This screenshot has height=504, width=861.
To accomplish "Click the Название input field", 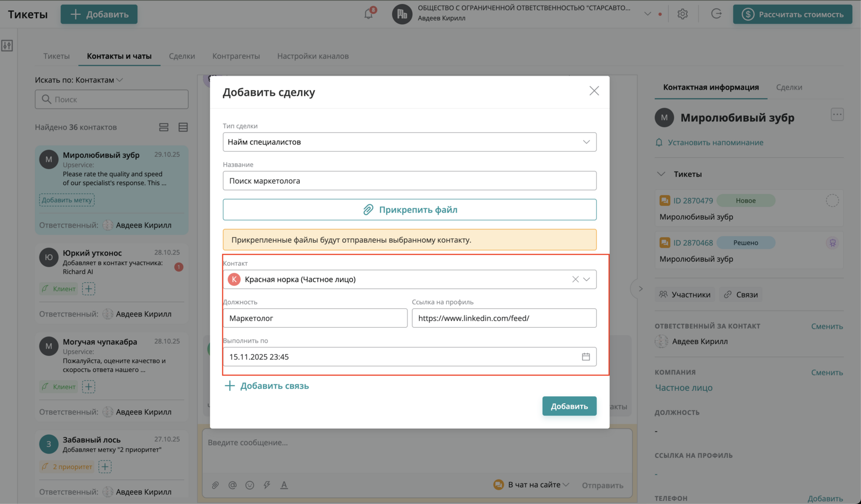I will click(409, 181).
